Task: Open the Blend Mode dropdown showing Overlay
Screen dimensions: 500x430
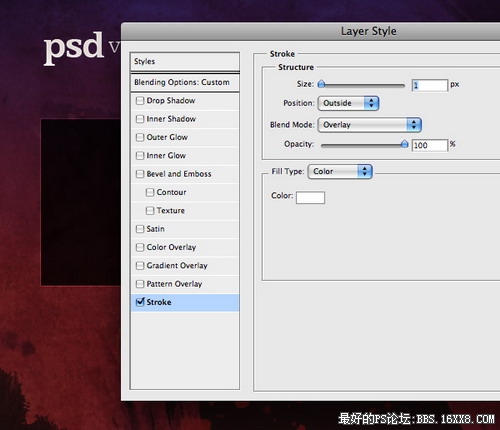Action: click(x=370, y=125)
